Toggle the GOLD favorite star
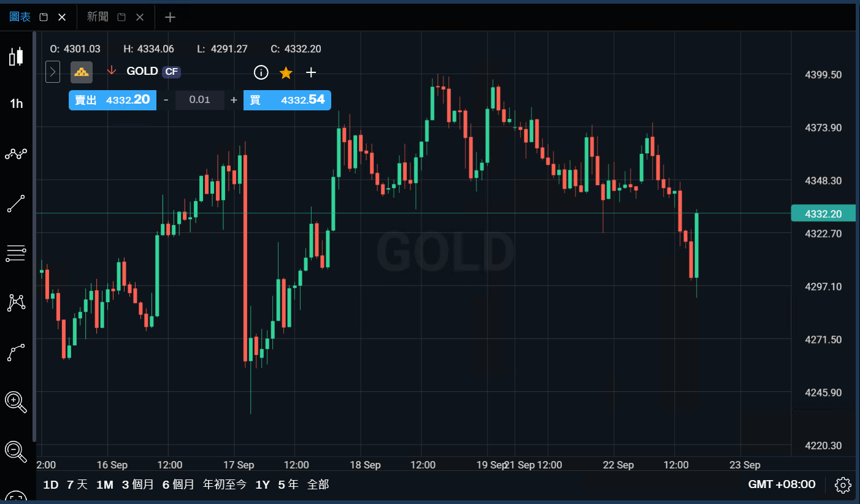Screen dimensions: 860x504 click(286, 73)
